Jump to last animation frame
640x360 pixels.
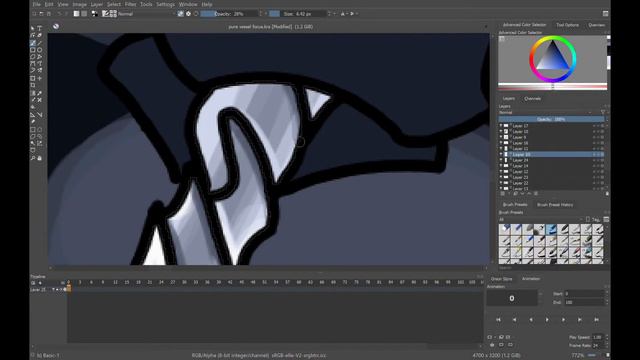pyautogui.click(x=596, y=320)
